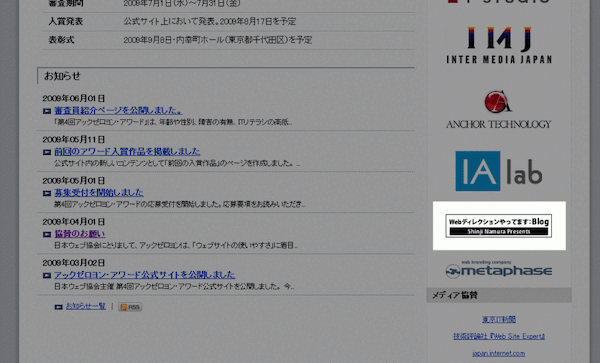
Task: Click the date 2009年04月01日
Action: pyautogui.click(x=73, y=221)
